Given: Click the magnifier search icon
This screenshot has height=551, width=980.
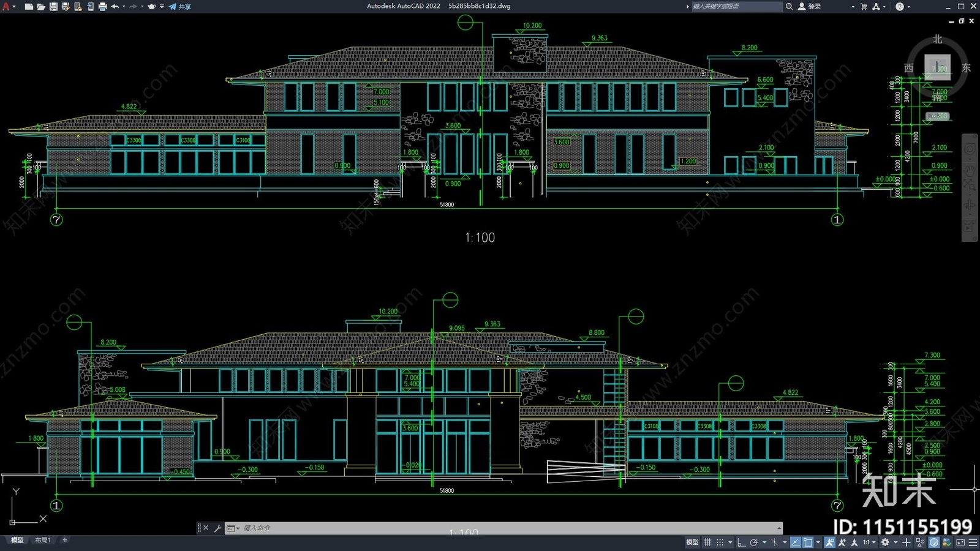Looking at the screenshot, I should click(790, 6).
